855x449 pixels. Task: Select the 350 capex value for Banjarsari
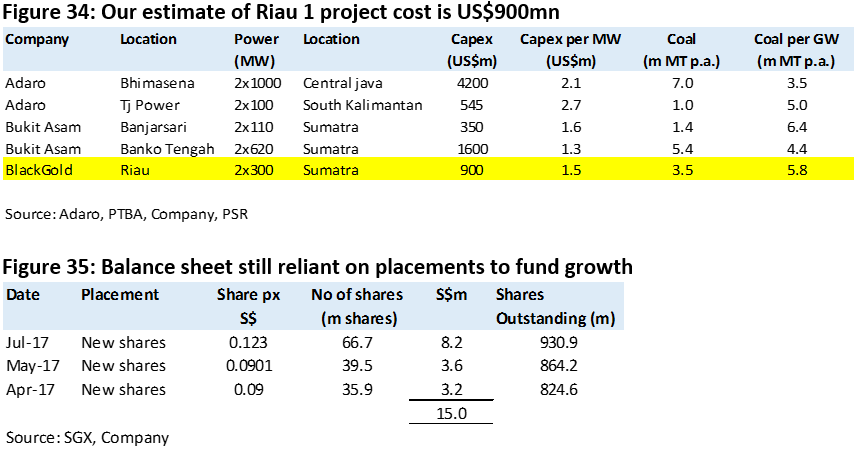tap(472, 127)
